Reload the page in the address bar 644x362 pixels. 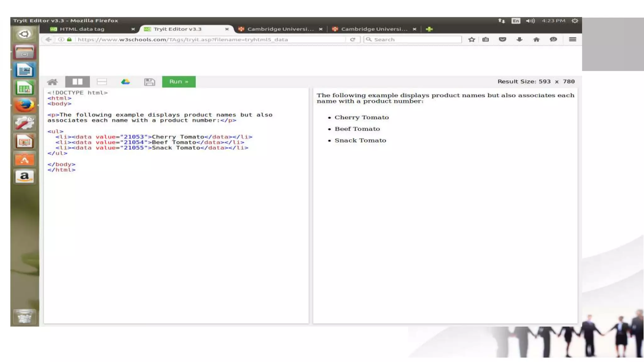(353, 40)
